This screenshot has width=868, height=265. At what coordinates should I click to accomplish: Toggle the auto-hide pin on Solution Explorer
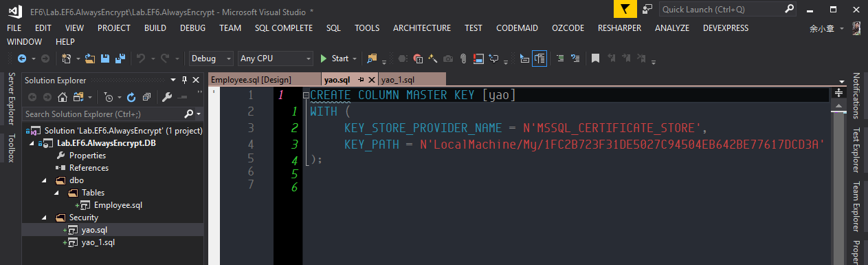click(x=185, y=80)
